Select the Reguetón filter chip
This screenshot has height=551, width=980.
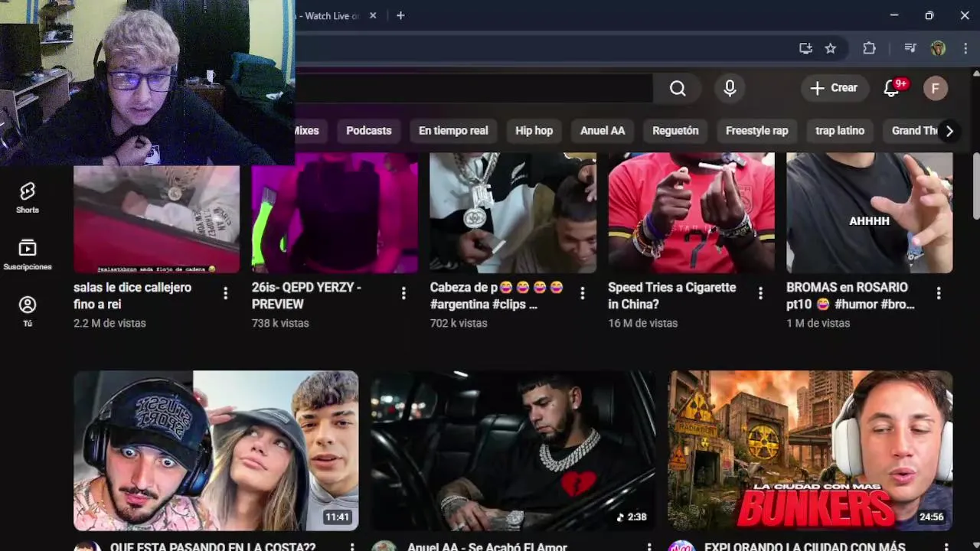pyautogui.click(x=675, y=131)
